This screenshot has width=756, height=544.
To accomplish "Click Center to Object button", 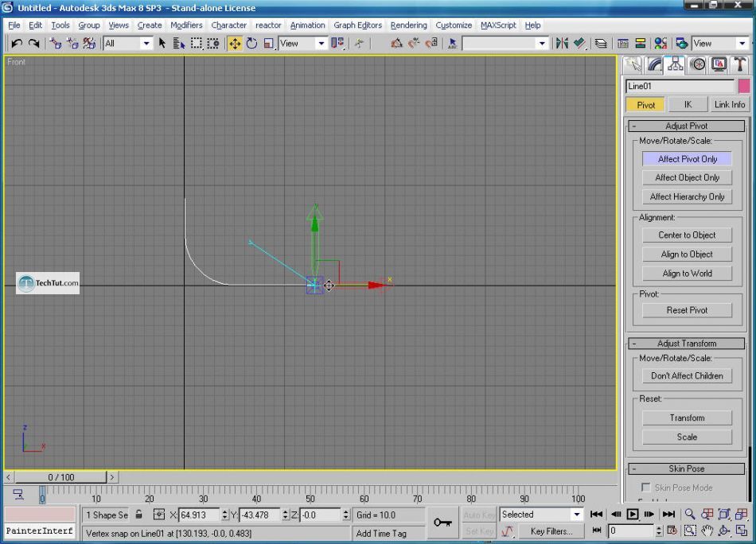I will tap(687, 235).
